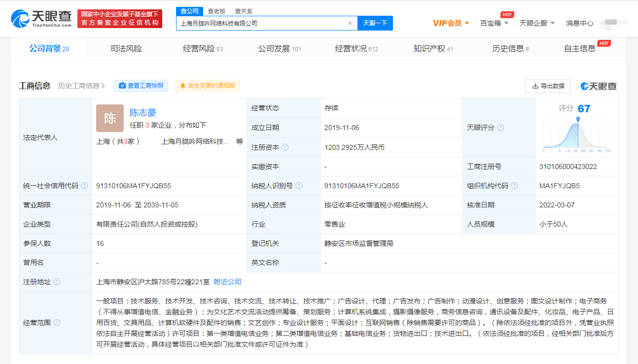Click 按征收率征收增值税小规模纳税人 text
This screenshot has width=638, height=364.
click(376, 205)
